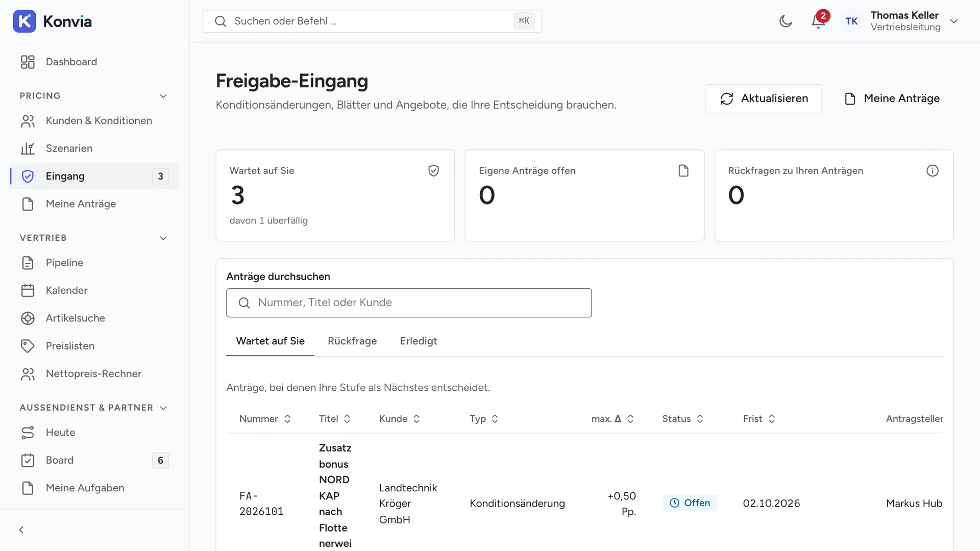Click the Artikelsuche target icon
980x551 pixels.
point(28,318)
